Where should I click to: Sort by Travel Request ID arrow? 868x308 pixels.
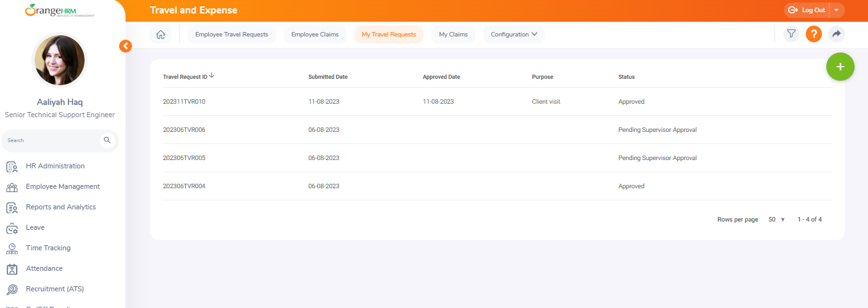click(212, 76)
